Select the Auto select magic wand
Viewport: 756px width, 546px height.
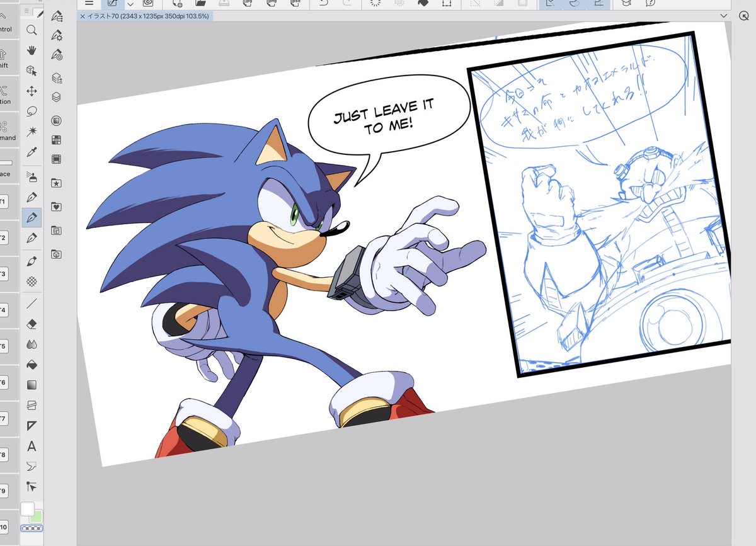[x=31, y=132]
